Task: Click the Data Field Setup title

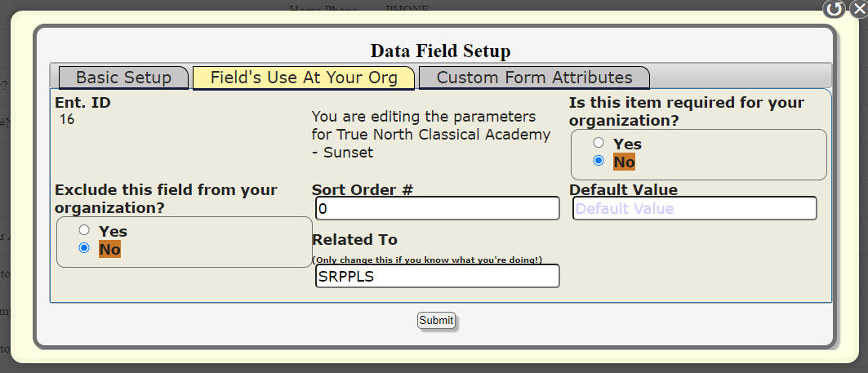Action: (440, 51)
